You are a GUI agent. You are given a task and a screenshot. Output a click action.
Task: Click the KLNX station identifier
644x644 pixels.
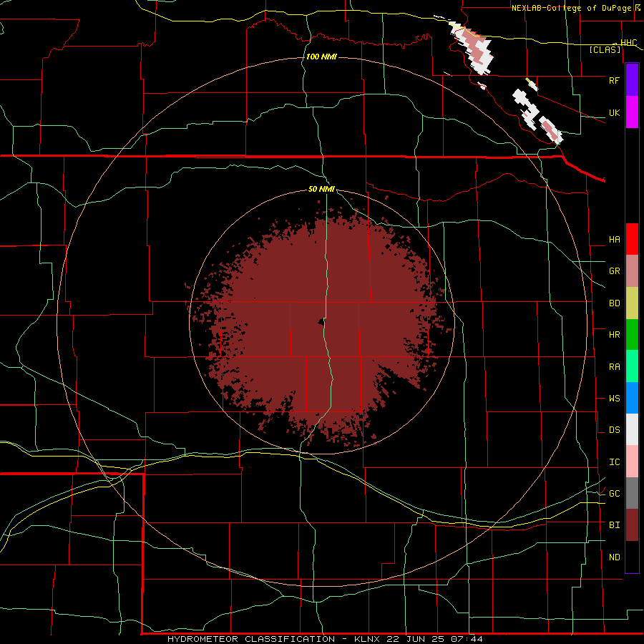coord(367,639)
